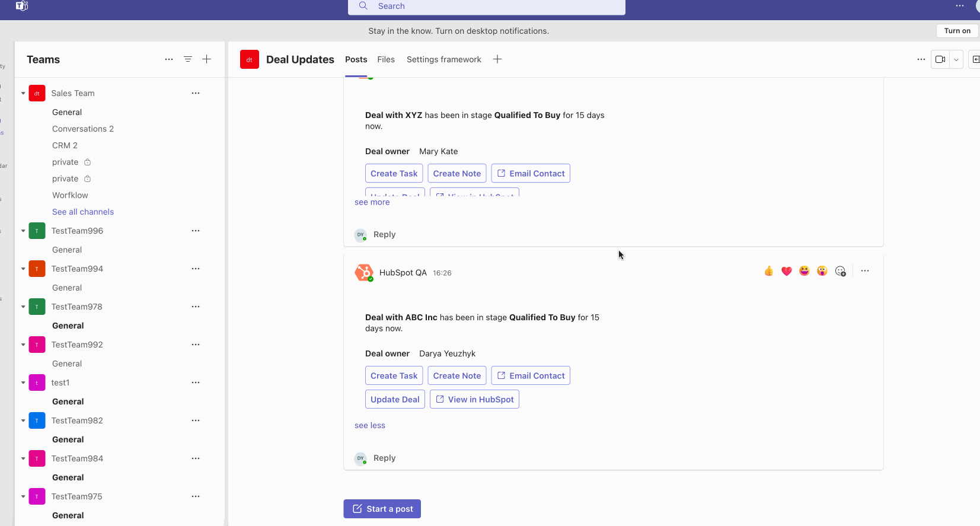The image size is (980, 526).
Task: Open channel more options ellipsis in header
Action: (921, 59)
